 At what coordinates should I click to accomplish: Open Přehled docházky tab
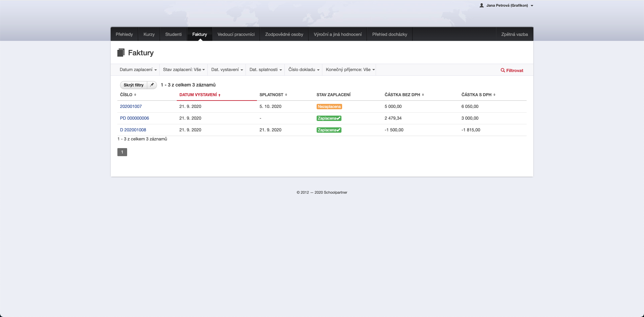[x=390, y=34]
